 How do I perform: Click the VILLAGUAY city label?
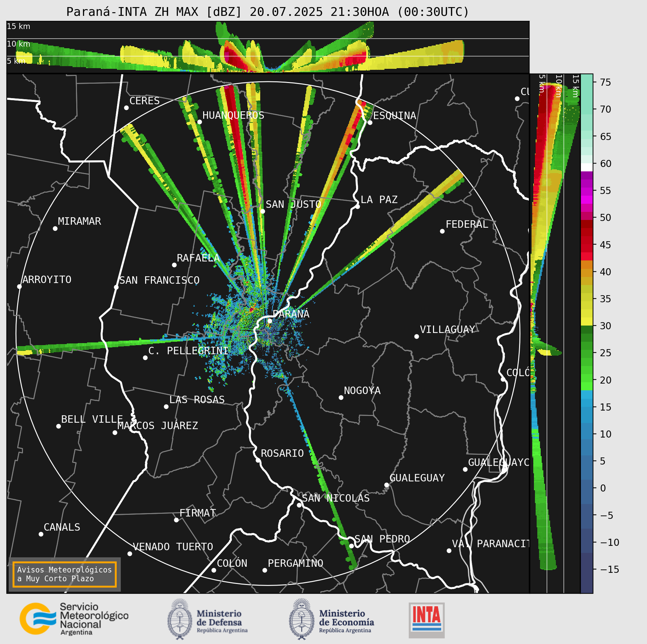[x=448, y=330]
